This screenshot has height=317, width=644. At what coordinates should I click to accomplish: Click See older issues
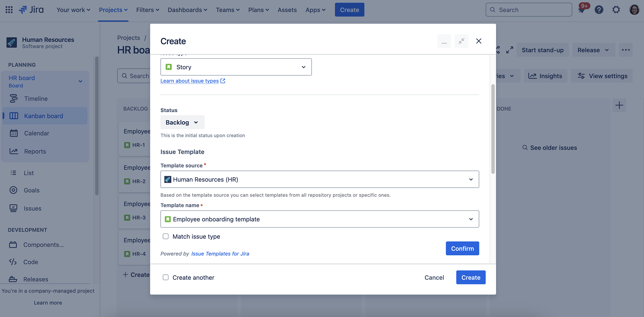pyautogui.click(x=549, y=148)
